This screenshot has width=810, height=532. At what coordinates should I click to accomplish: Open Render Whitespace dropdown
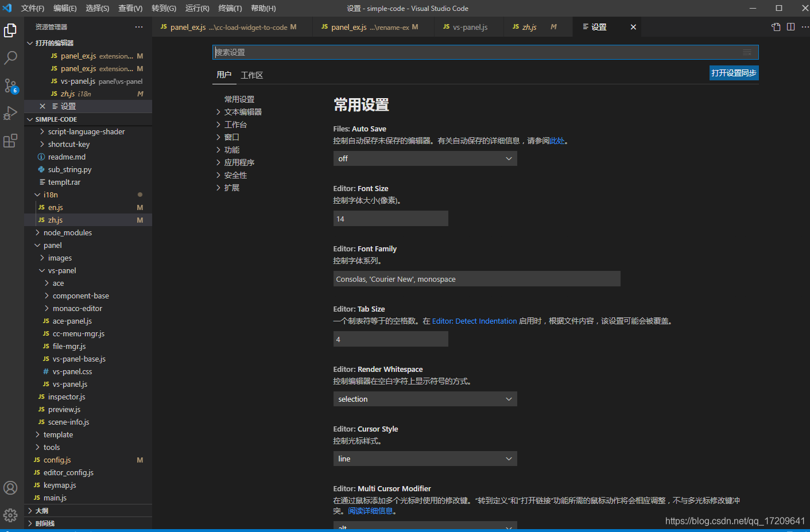tap(425, 399)
